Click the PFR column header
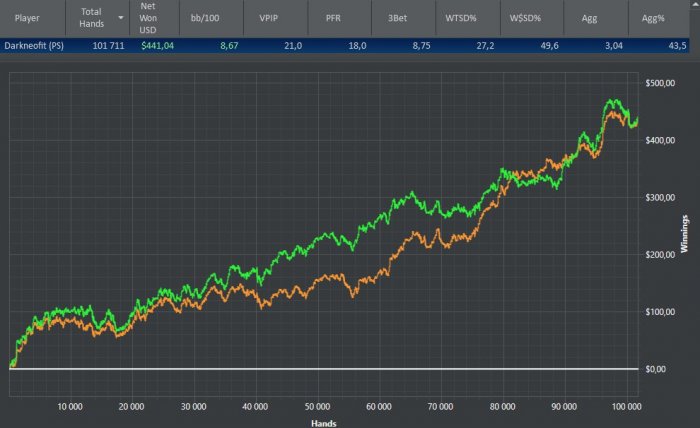The height and width of the screenshot is (428, 700). 333,18
